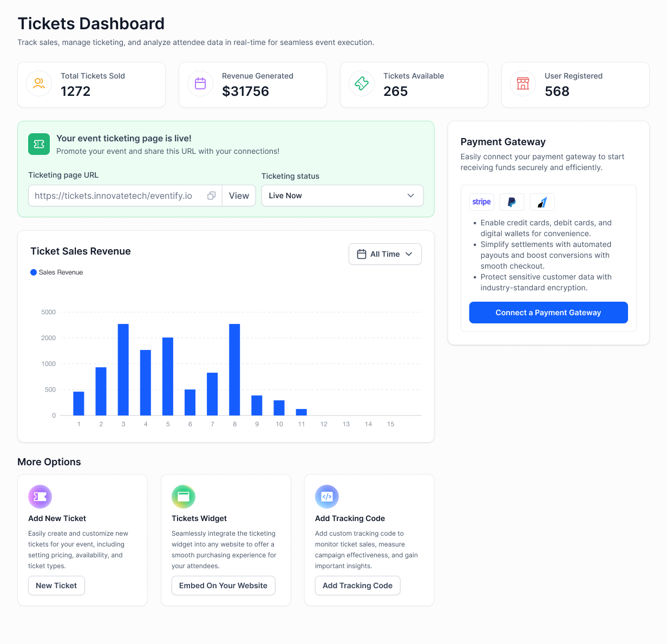Screen dimensions: 667x644
Task: Open the All Time date range dropdown
Action: [x=385, y=254]
